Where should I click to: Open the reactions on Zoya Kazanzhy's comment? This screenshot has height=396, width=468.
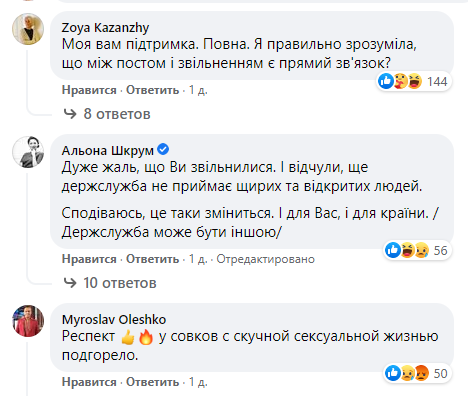coord(414,81)
